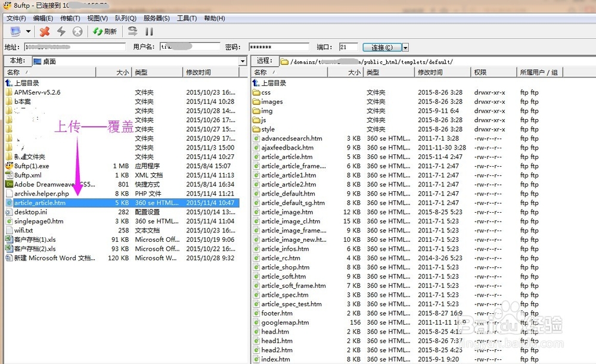Open the 文件(F) menu

[16, 18]
